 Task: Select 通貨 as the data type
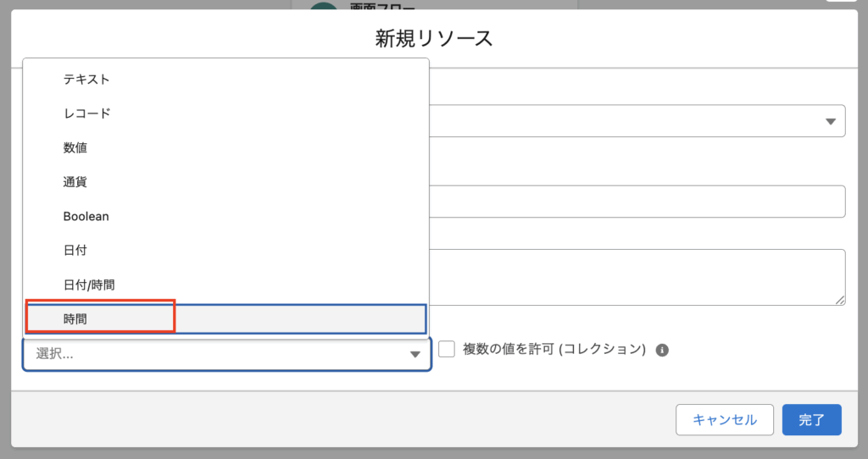click(75, 181)
